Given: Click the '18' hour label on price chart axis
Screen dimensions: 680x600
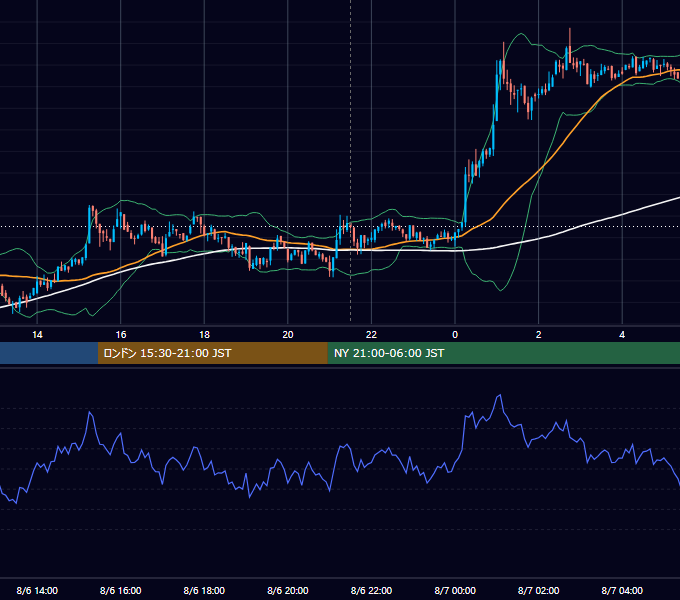Looking at the screenshot, I should pos(204,335).
